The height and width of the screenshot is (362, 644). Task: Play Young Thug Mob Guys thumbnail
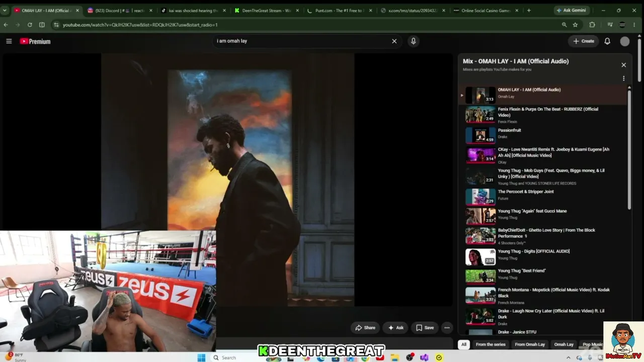(x=480, y=176)
